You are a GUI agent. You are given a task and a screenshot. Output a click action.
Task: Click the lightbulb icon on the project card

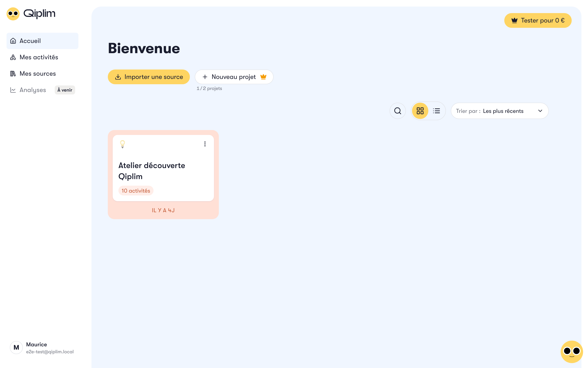pyautogui.click(x=122, y=144)
